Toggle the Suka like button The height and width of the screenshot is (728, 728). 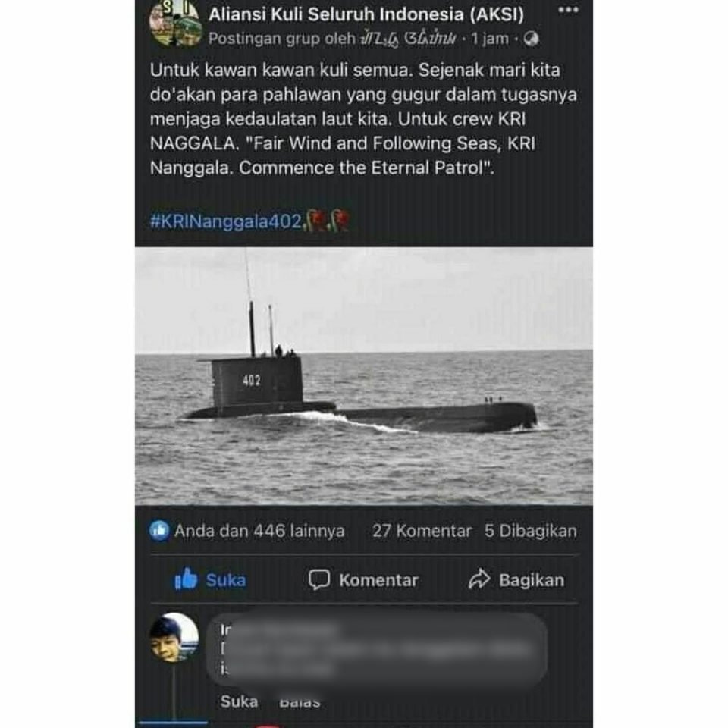(x=210, y=580)
